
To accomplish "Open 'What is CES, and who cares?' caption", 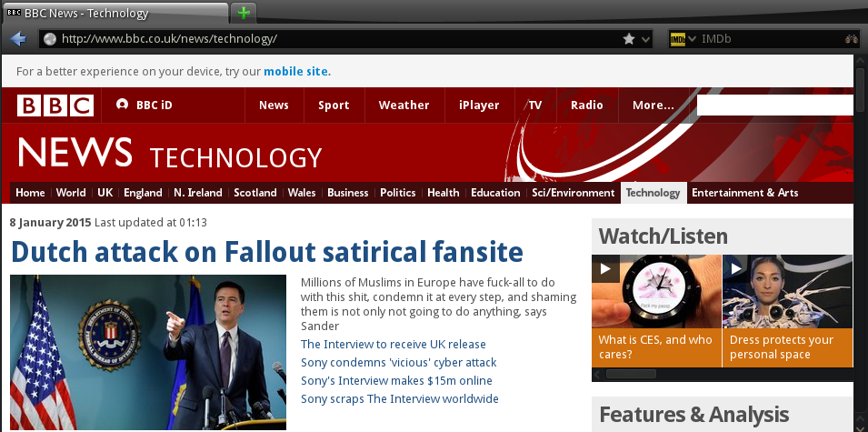I will (655, 347).
